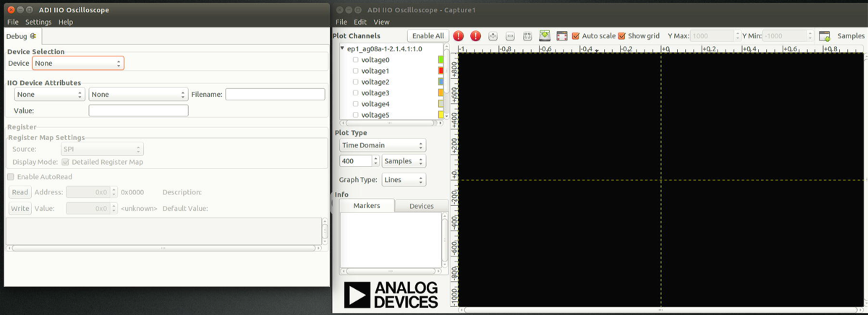Enable the voltage5 channel checkbox

coord(355,115)
